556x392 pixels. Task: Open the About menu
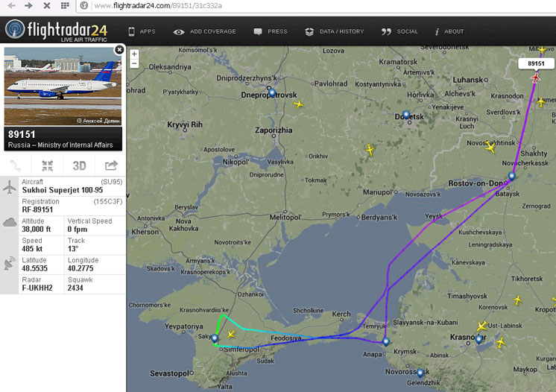tap(449, 31)
